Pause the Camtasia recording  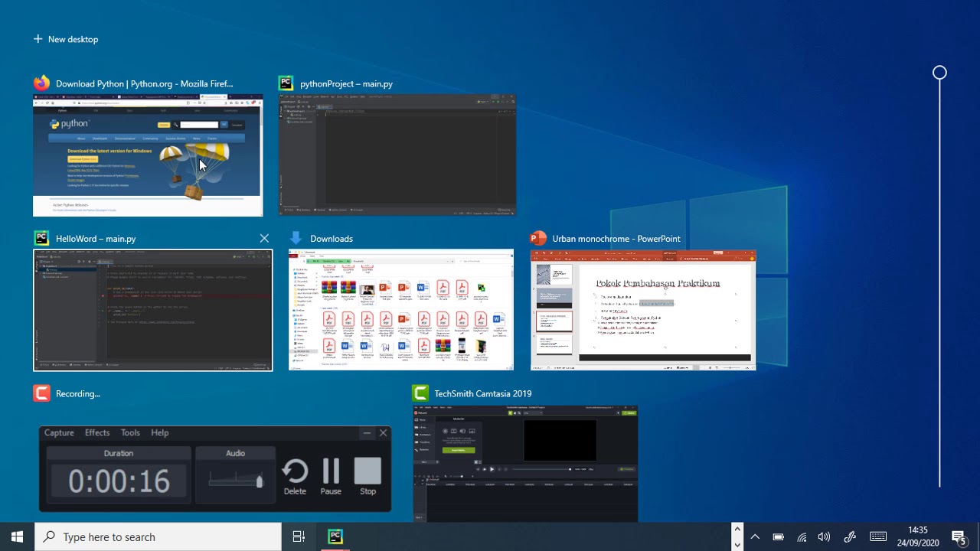331,477
